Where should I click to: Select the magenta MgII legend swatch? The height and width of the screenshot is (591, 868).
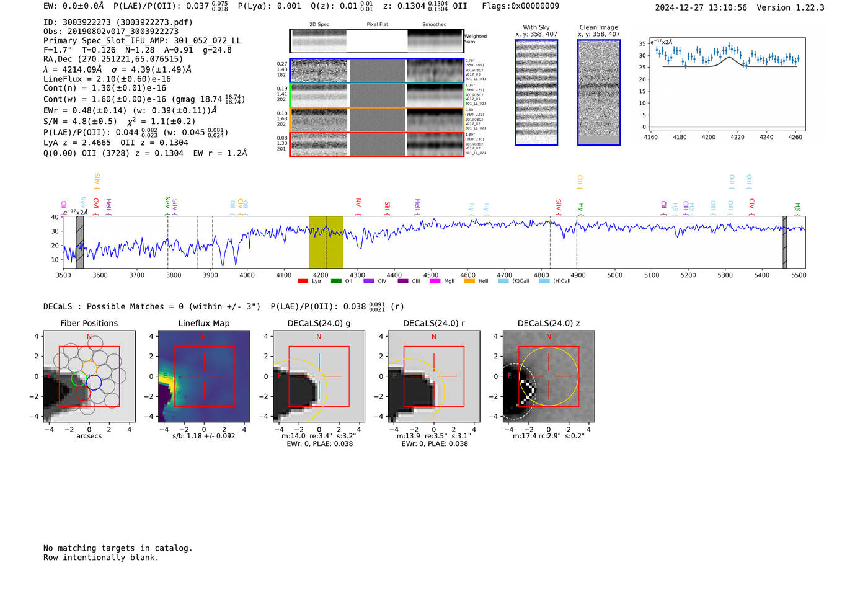point(434,282)
